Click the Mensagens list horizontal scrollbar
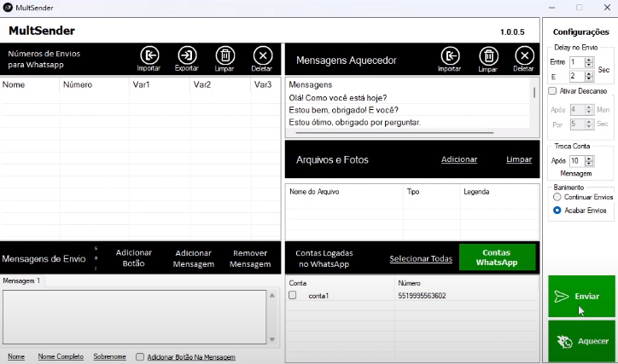Image resolution: width=618 pixels, height=364 pixels. click(394, 133)
